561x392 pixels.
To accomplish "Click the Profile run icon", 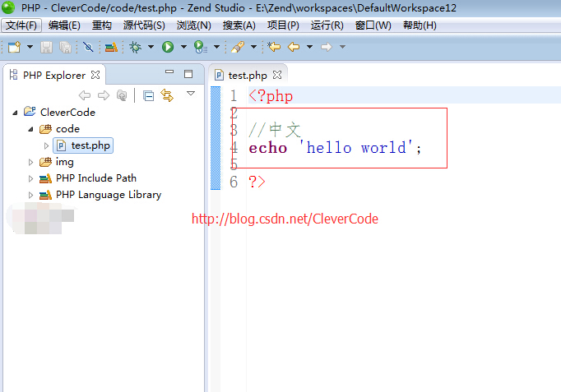I will pyautogui.click(x=201, y=47).
